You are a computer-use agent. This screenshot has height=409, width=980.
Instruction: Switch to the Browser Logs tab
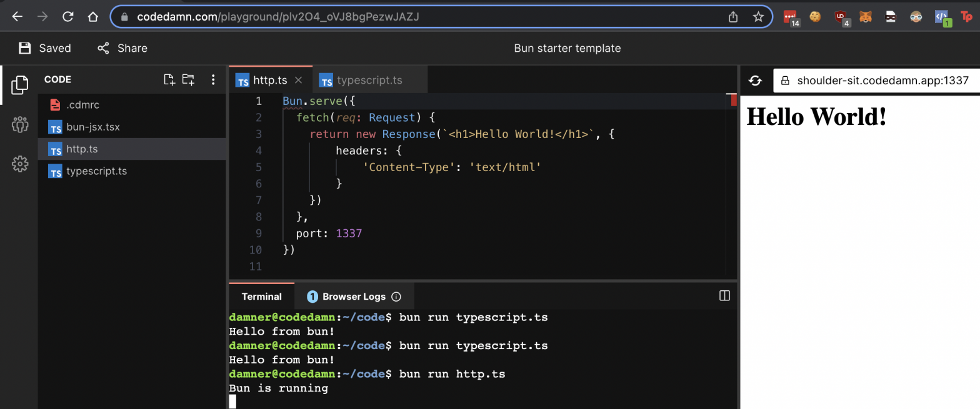click(353, 297)
